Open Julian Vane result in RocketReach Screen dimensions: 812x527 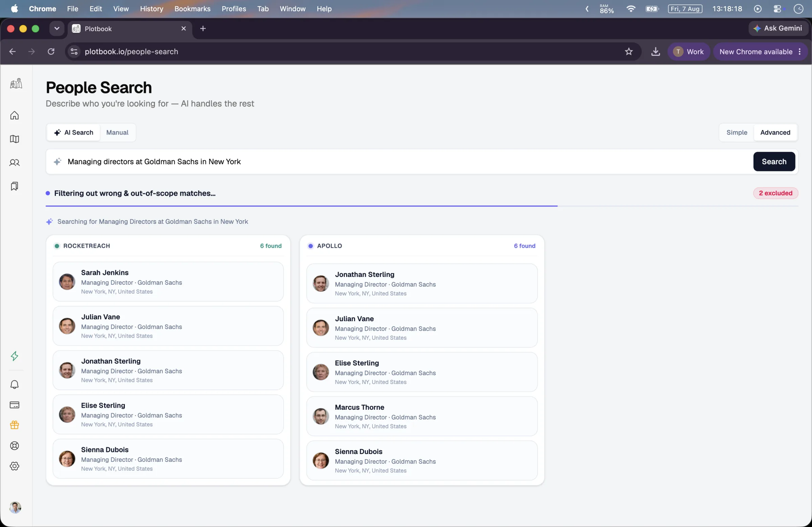[x=168, y=326]
